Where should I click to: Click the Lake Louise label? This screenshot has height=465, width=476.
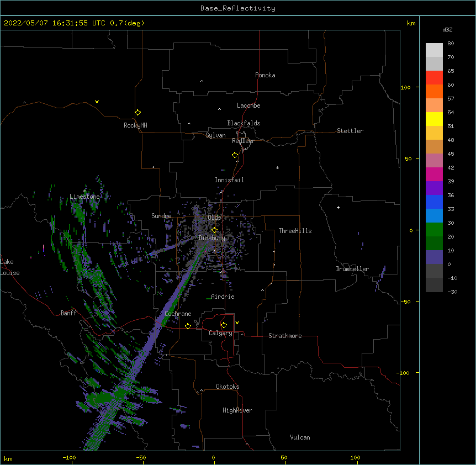[10, 267]
